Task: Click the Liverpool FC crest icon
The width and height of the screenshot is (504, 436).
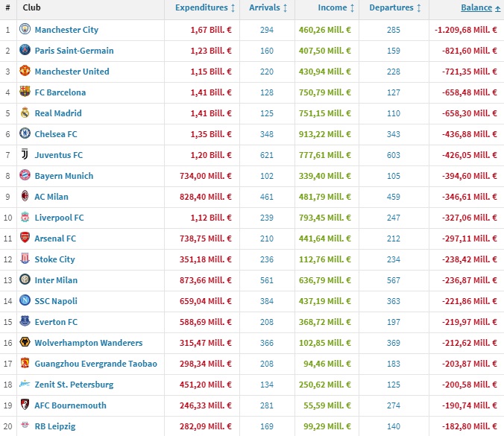Action: 25,218
